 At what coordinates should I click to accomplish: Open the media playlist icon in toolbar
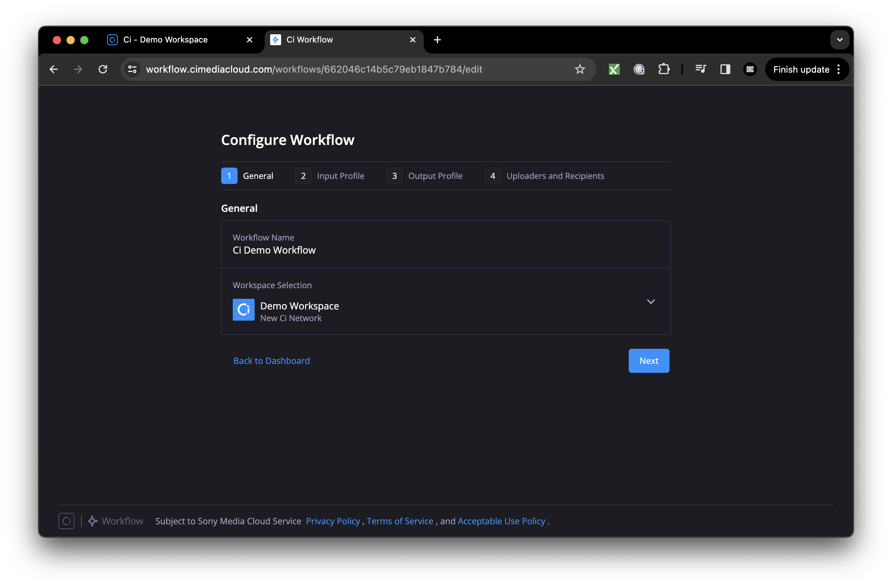[x=701, y=69]
